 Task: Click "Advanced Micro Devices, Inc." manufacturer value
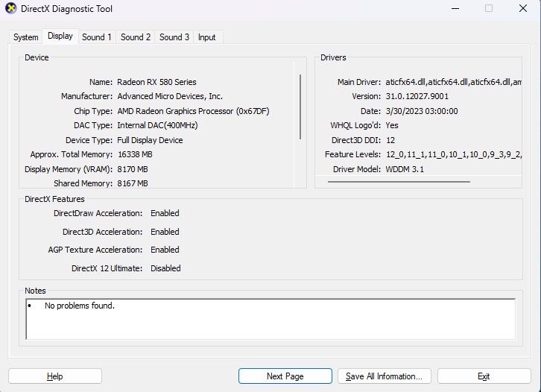(x=170, y=96)
